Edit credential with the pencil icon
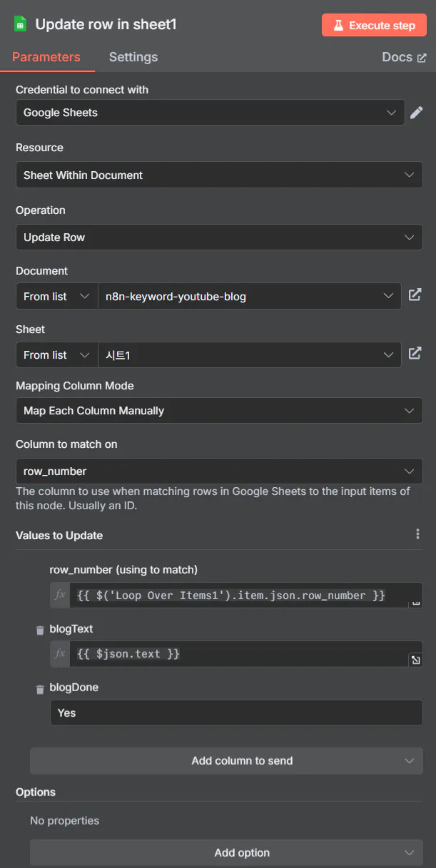This screenshot has height=868, width=436. 417,112
